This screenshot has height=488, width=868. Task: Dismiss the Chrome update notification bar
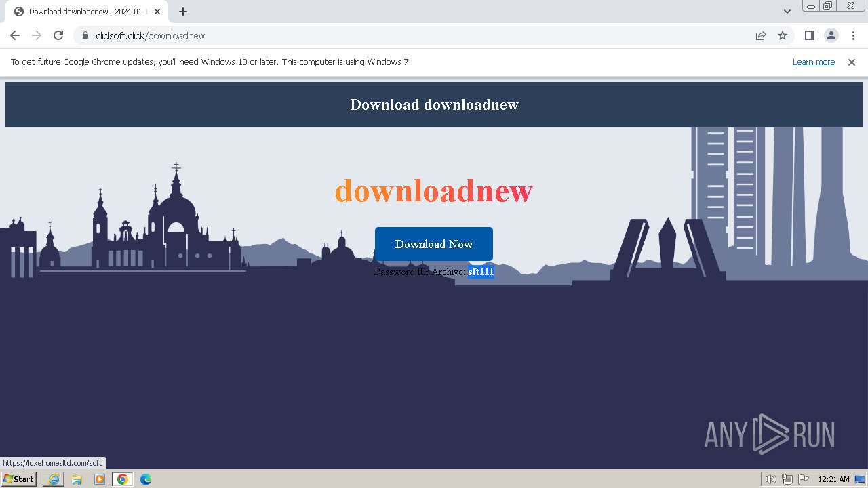(x=852, y=62)
